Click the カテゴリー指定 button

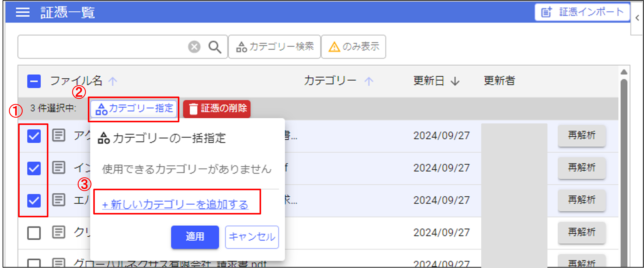134,109
